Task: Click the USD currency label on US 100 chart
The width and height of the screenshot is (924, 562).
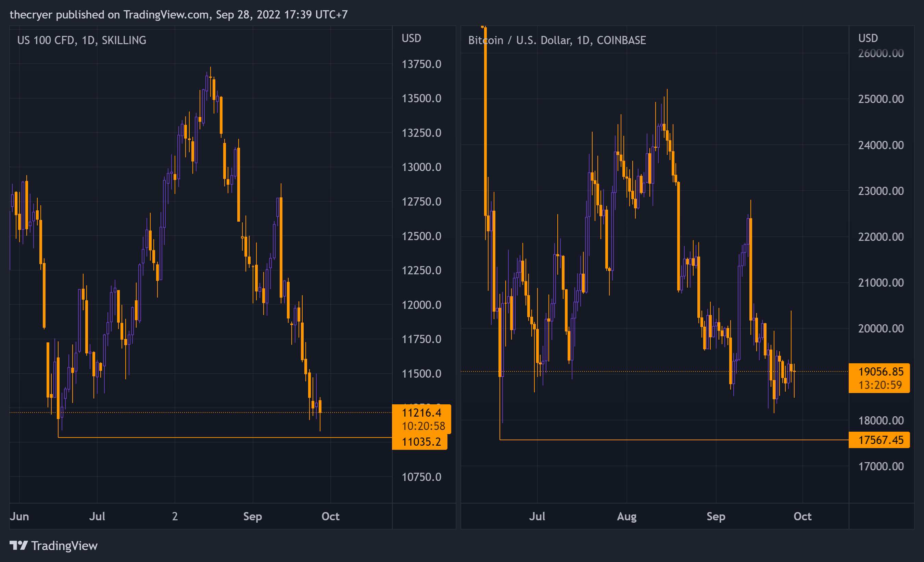Action: click(412, 38)
